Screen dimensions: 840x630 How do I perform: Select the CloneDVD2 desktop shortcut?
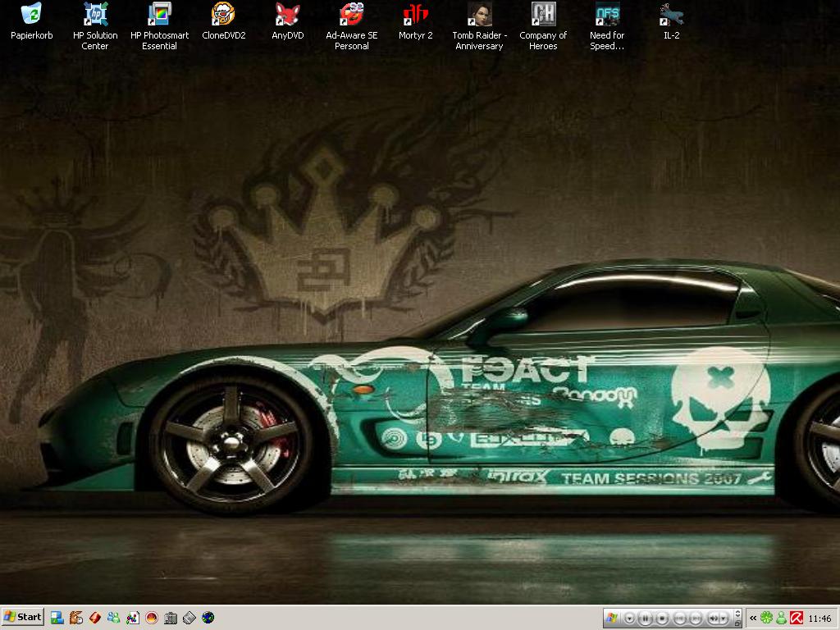223,22
